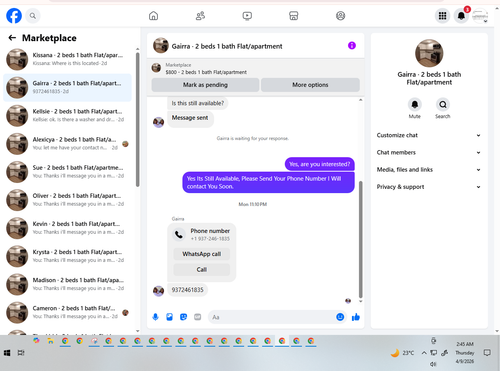500x371 pixels.
Task: Select the Gairra conversation in list
Action: [x=67, y=87]
